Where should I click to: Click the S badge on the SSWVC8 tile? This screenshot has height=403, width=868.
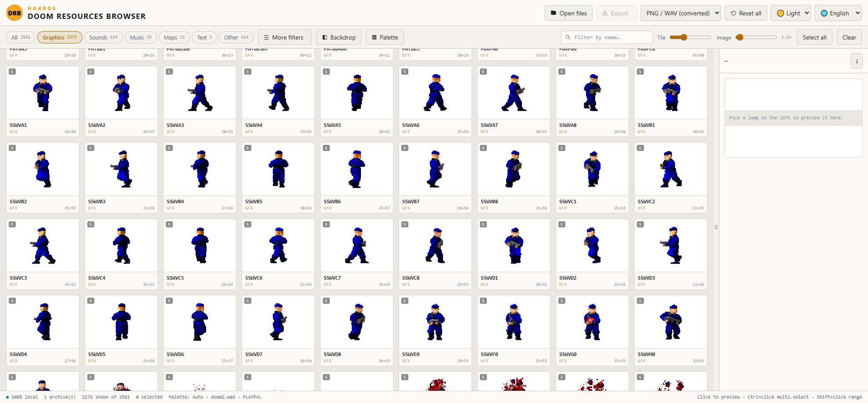coord(405,224)
